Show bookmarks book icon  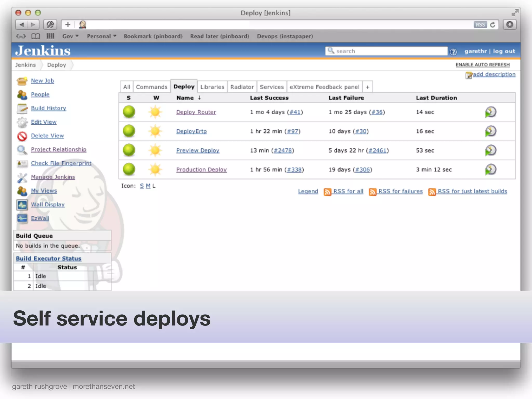tap(36, 36)
